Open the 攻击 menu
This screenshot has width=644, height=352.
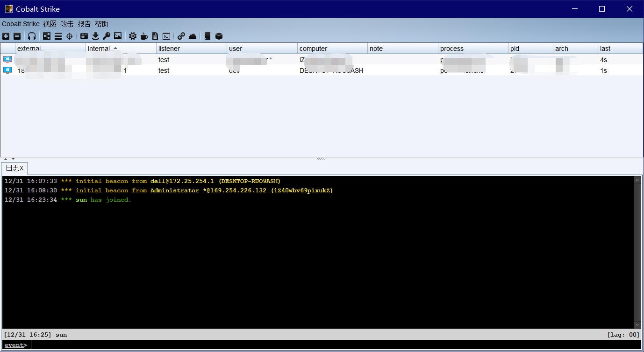click(67, 24)
